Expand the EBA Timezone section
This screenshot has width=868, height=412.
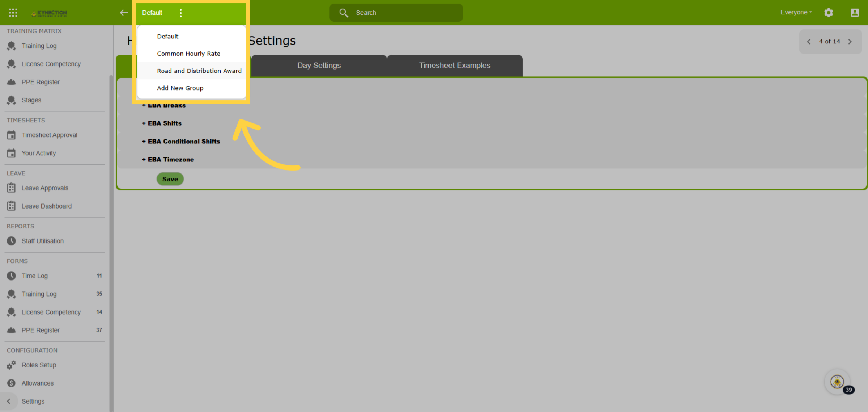tap(168, 160)
